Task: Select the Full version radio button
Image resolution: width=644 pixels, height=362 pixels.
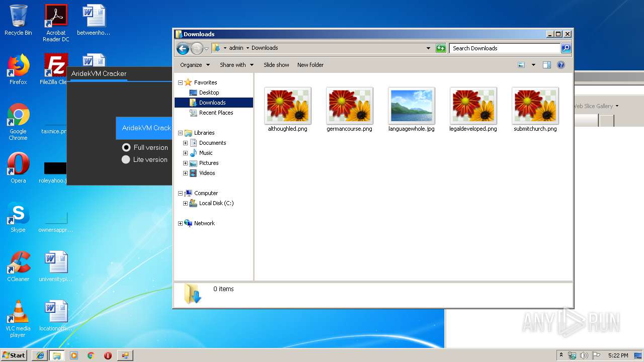Action: (126, 147)
